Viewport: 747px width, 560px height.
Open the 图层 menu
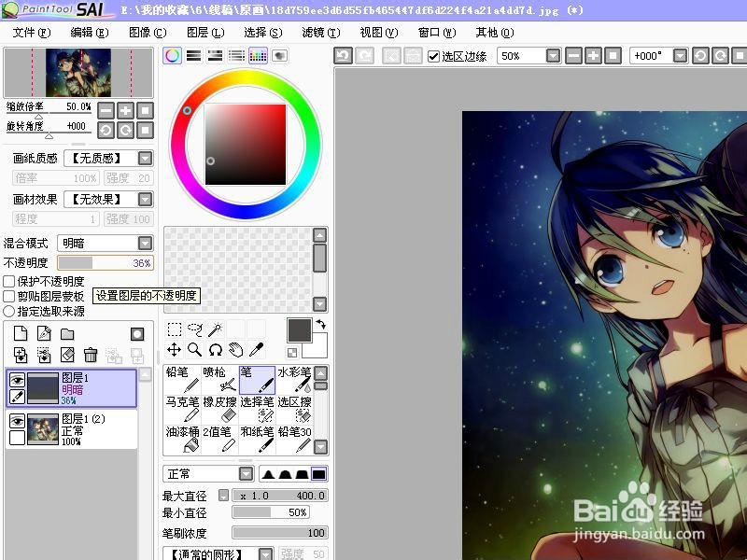(205, 33)
